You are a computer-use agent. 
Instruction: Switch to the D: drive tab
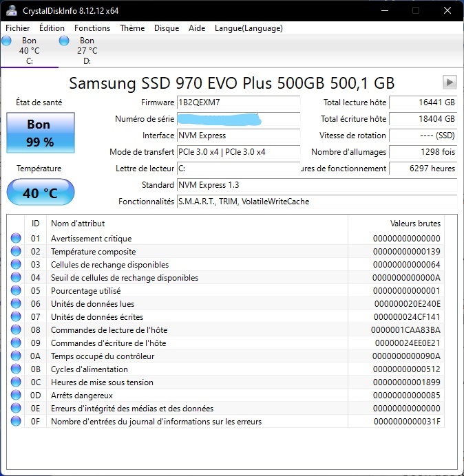click(87, 51)
